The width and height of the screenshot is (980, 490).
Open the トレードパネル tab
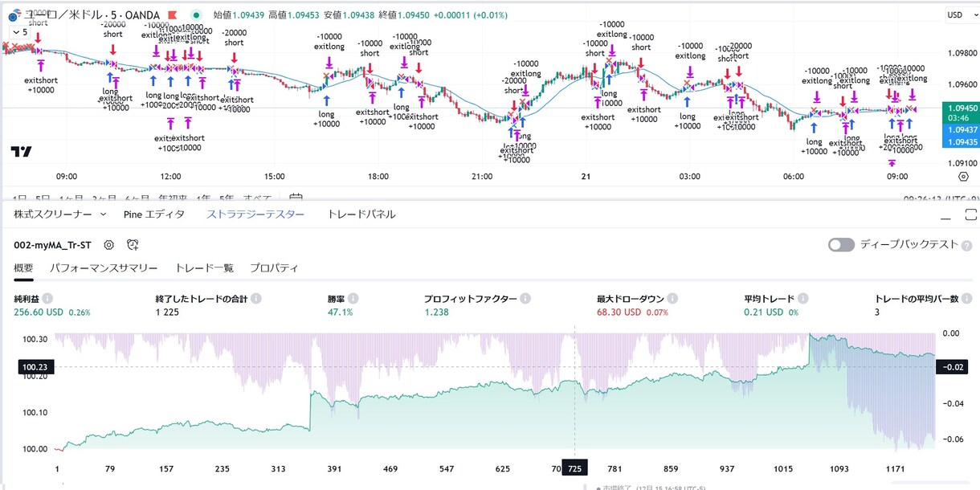(x=361, y=214)
